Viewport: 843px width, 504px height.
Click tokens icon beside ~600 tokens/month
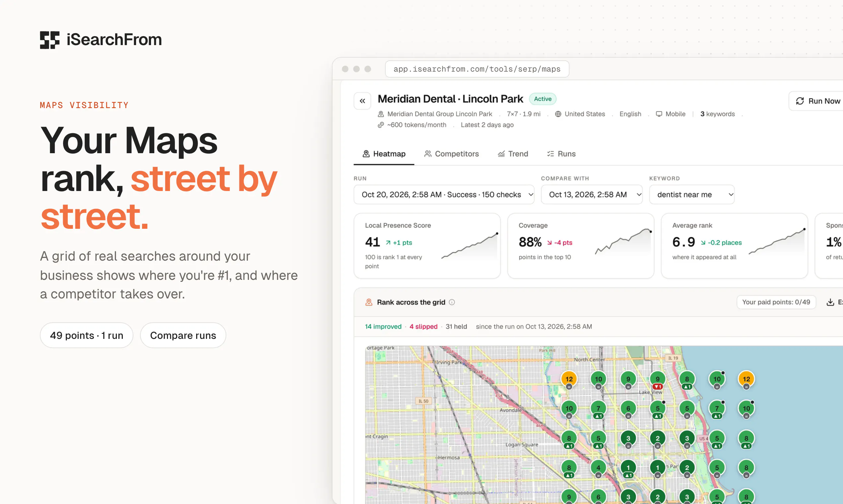point(381,125)
